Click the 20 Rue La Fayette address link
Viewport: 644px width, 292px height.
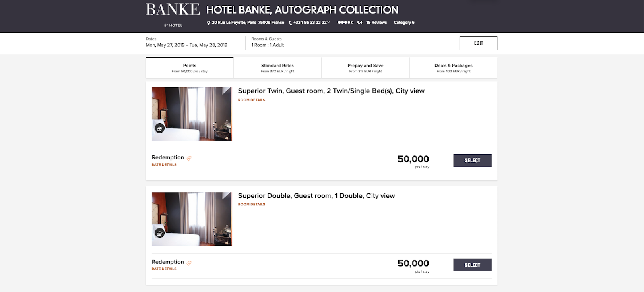point(248,23)
